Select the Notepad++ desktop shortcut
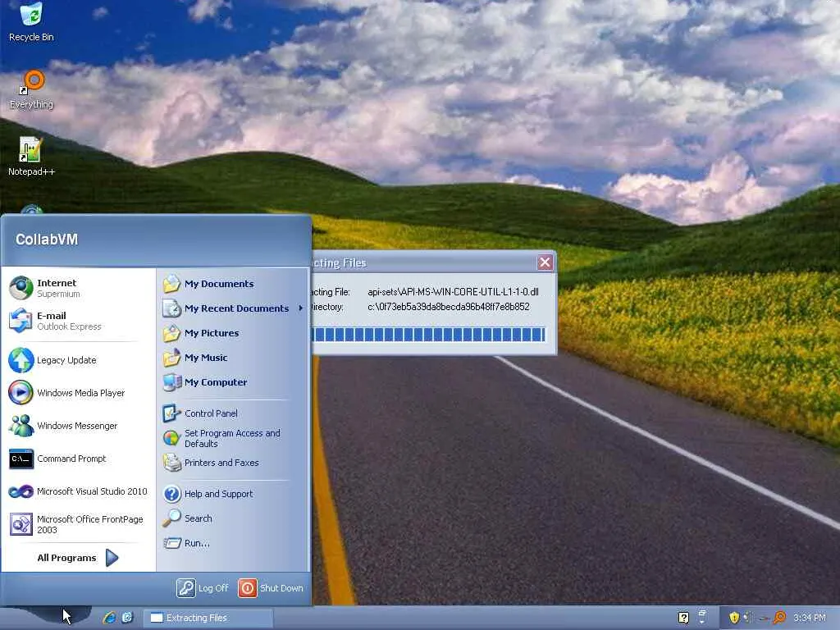840x630 pixels. [x=31, y=157]
